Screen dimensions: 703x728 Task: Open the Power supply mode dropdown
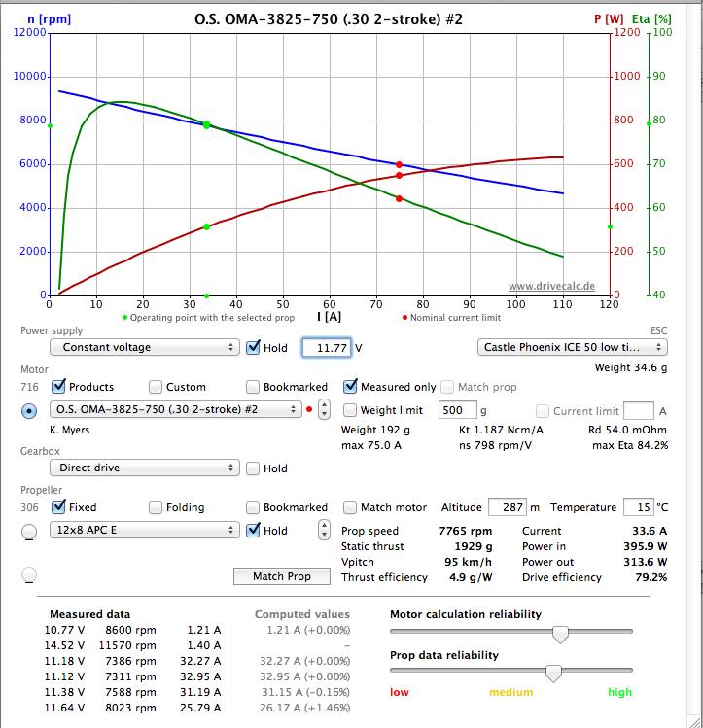(145, 347)
